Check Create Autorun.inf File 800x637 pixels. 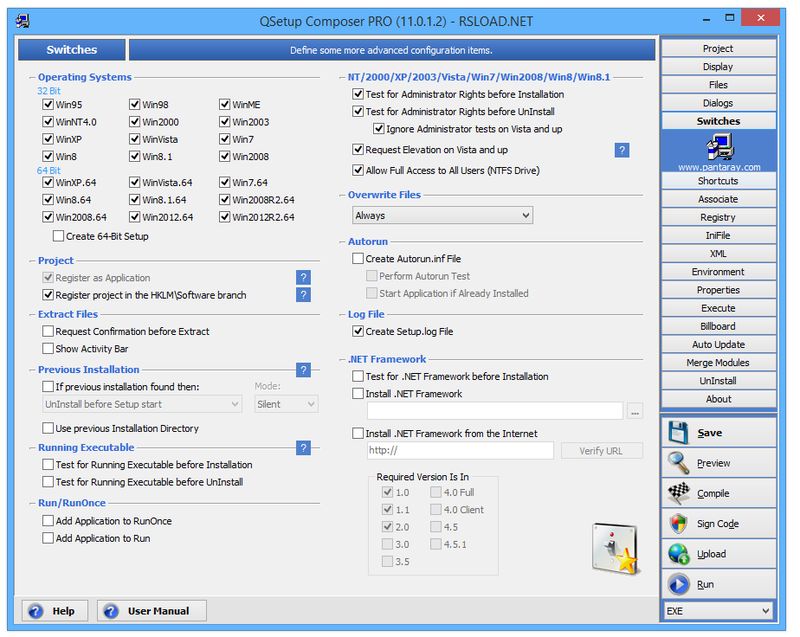358,259
